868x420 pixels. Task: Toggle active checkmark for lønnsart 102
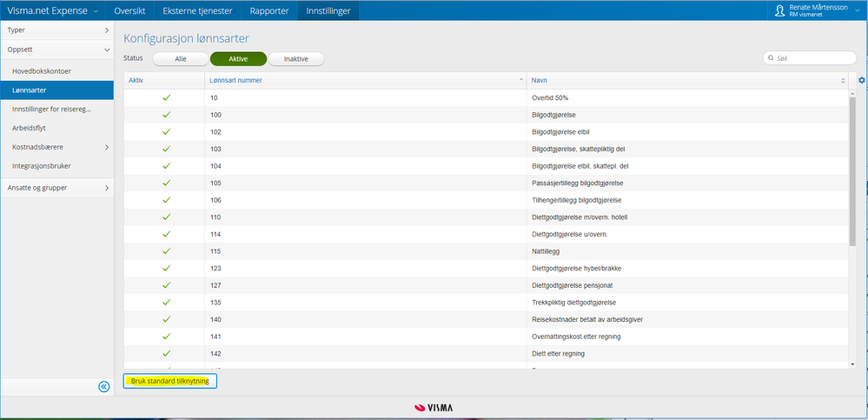166,132
